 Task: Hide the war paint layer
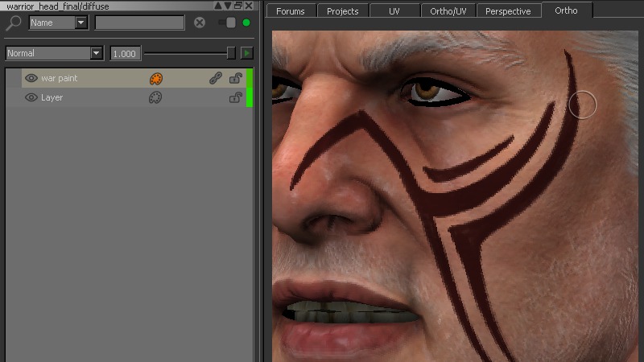coord(31,78)
